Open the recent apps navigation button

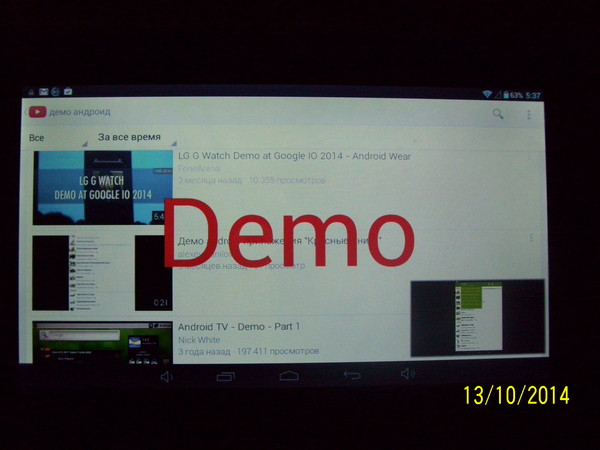pyautogui.click(x=226, y=377)
